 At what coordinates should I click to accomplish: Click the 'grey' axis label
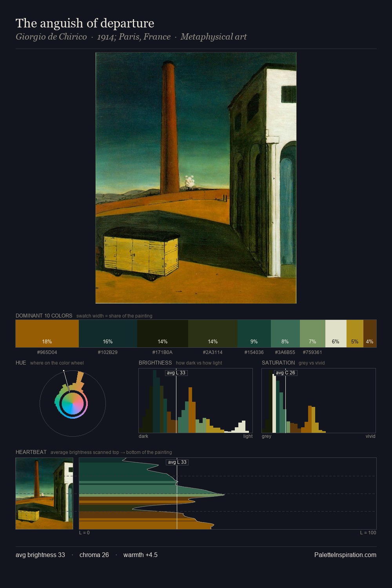[267, 436]
